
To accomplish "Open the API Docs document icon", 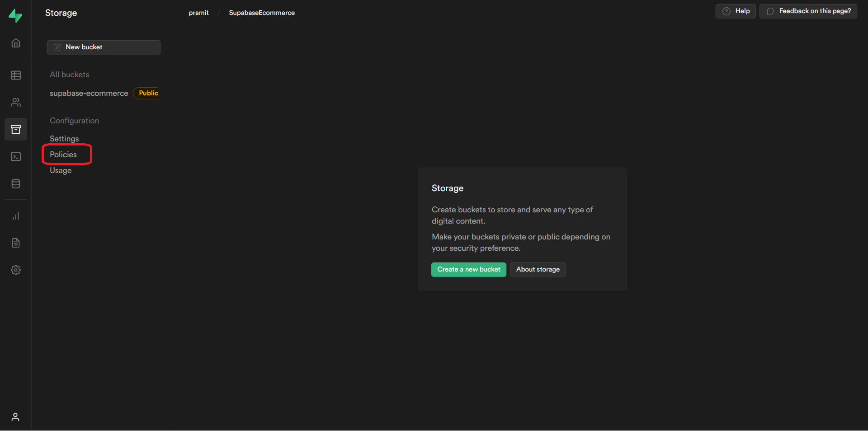I will 16,243.
